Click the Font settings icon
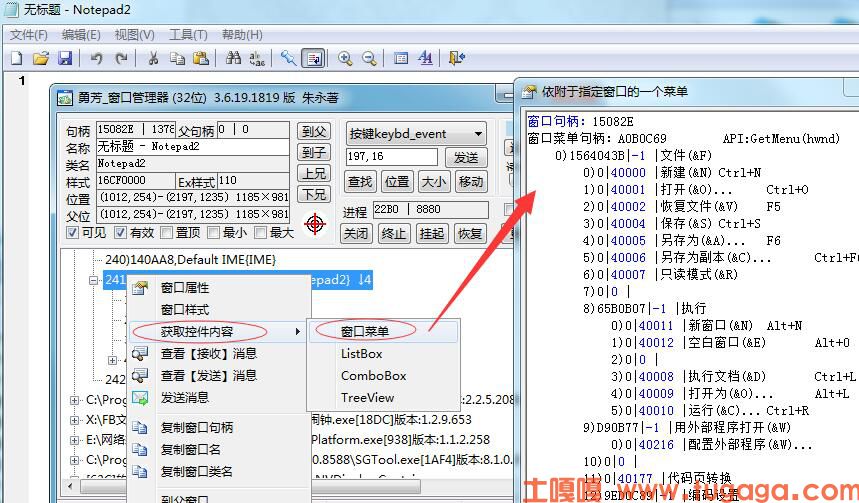Screen dimensions: 859x503 tap(425, 58)
